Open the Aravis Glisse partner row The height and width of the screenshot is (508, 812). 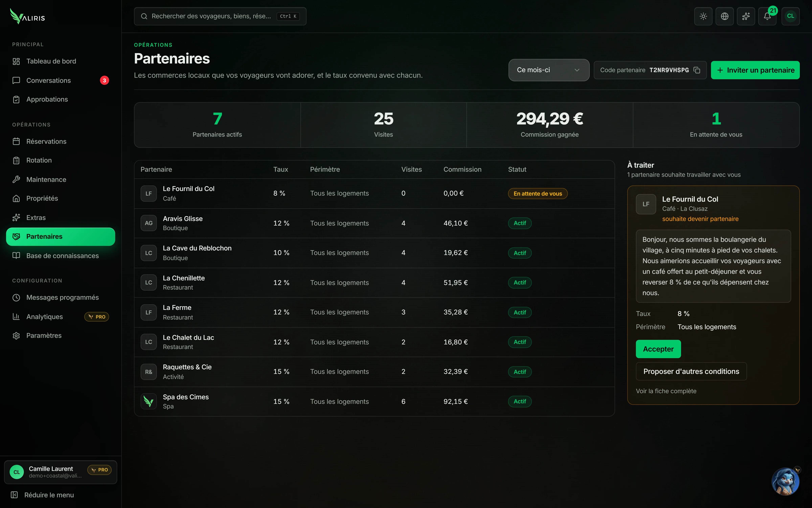point(374,223)
